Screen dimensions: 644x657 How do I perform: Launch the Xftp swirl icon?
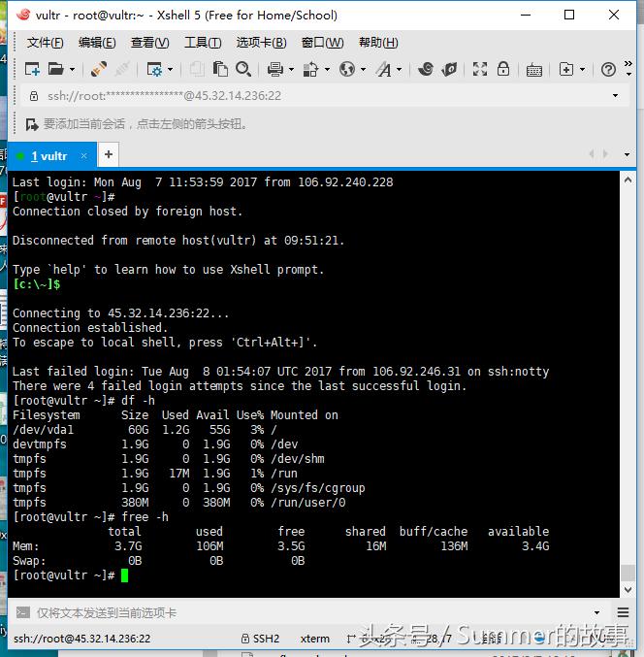[x=426, y=69]
